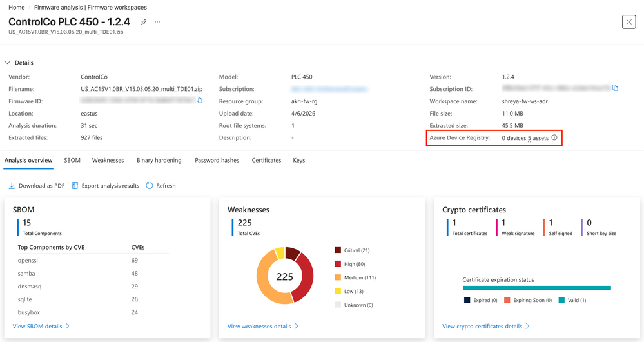Select the Analysis overview tab
644x342 pixels.
pos(28,160)
